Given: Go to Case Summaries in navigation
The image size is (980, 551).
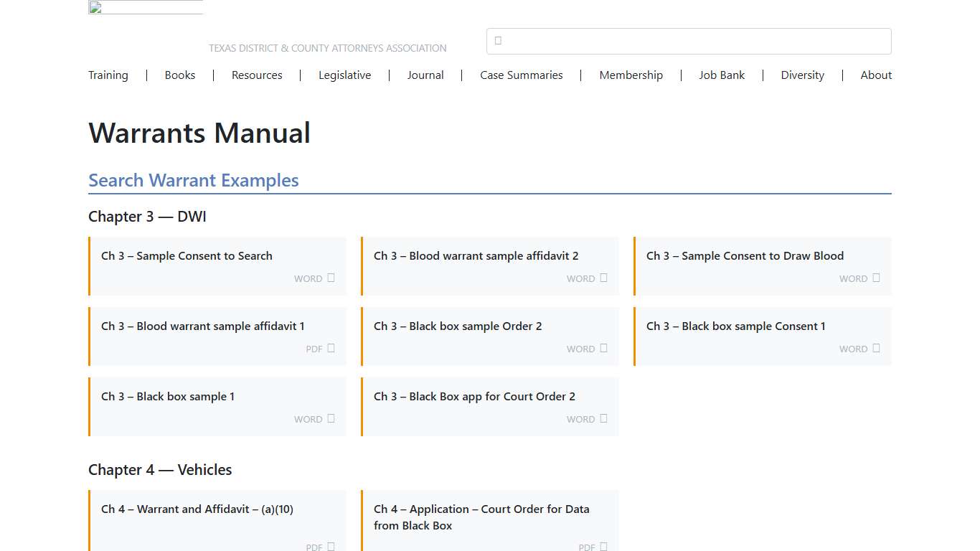Looking at the screenshot, I should (521, 75).
